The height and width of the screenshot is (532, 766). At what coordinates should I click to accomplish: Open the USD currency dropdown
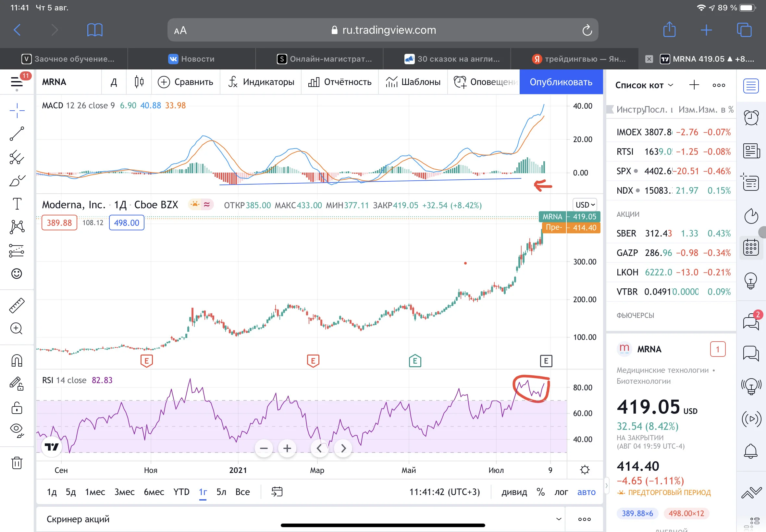(x=585, y=205)
